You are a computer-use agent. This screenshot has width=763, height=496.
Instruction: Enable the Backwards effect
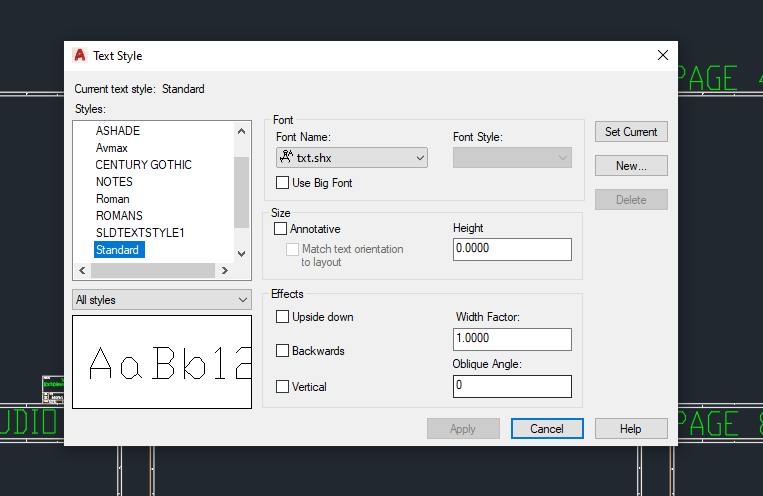click(x=282, y=350)
